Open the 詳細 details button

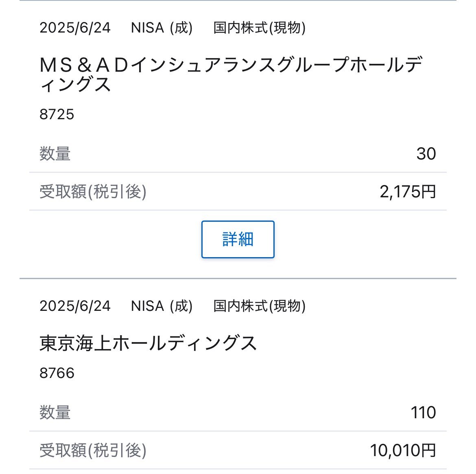click(238, 239)
